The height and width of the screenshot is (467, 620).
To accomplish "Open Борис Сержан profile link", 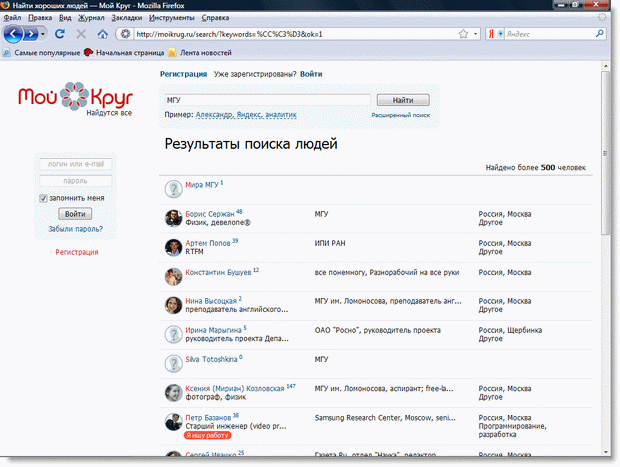I will click(x=210, y=214).
